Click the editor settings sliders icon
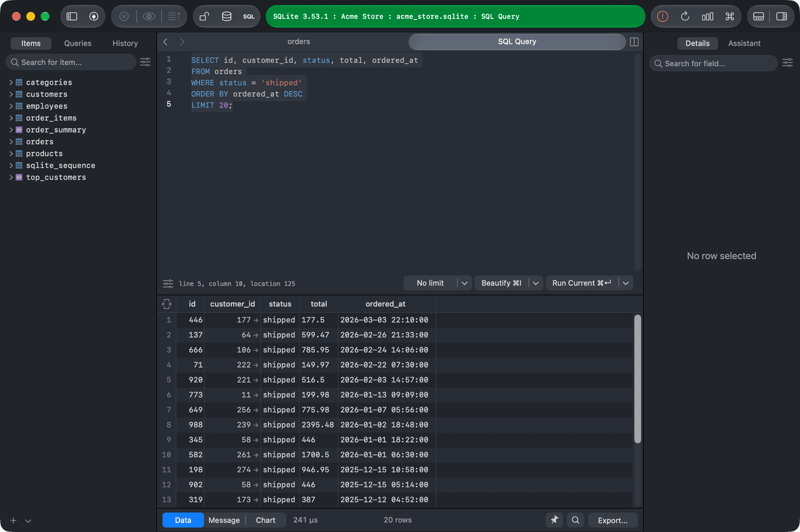 click(168, 284)
